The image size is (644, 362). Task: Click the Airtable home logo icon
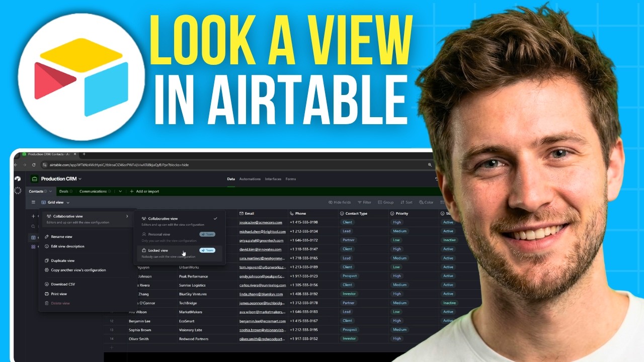[18, 178]
